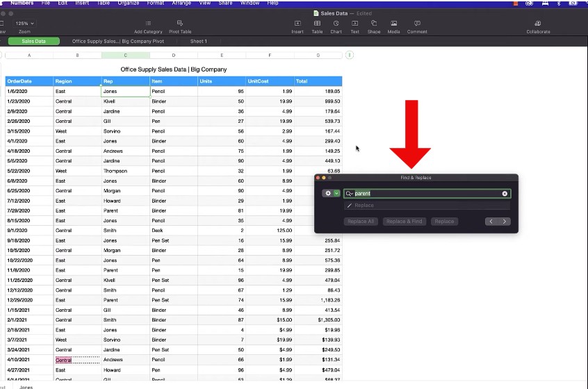Viewport: 588px width, 389px height.
Task: Click the Replace & Find button
Action: click(x=405, y=222)
